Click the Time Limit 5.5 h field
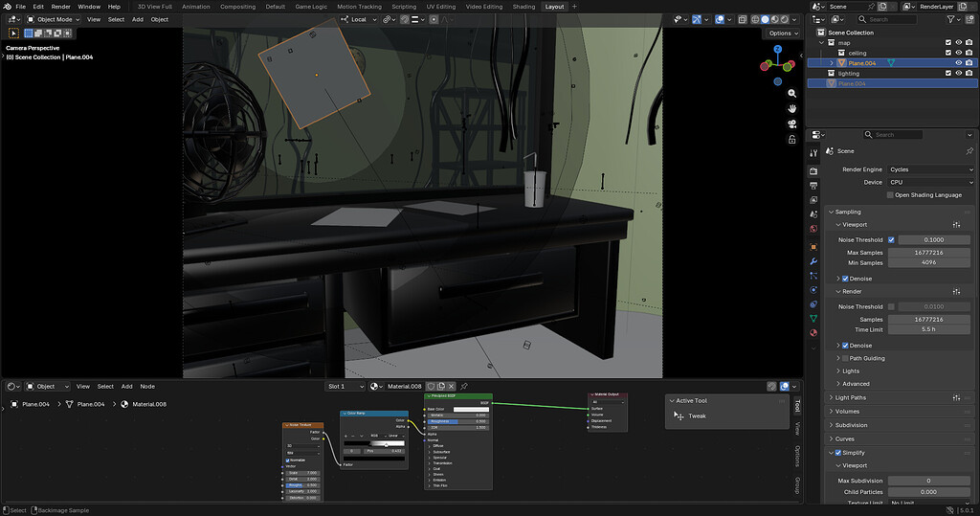Viewport: 980px width, 516px height. pyautogui.click(x=928, y=329)
